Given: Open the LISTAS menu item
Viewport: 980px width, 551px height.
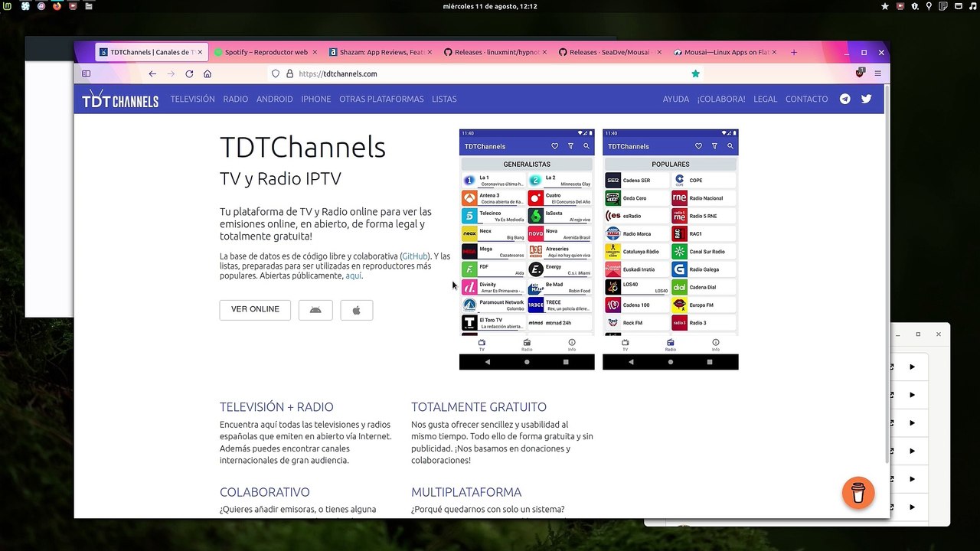Looking at the screenshot, I should (x=444, y=99).
